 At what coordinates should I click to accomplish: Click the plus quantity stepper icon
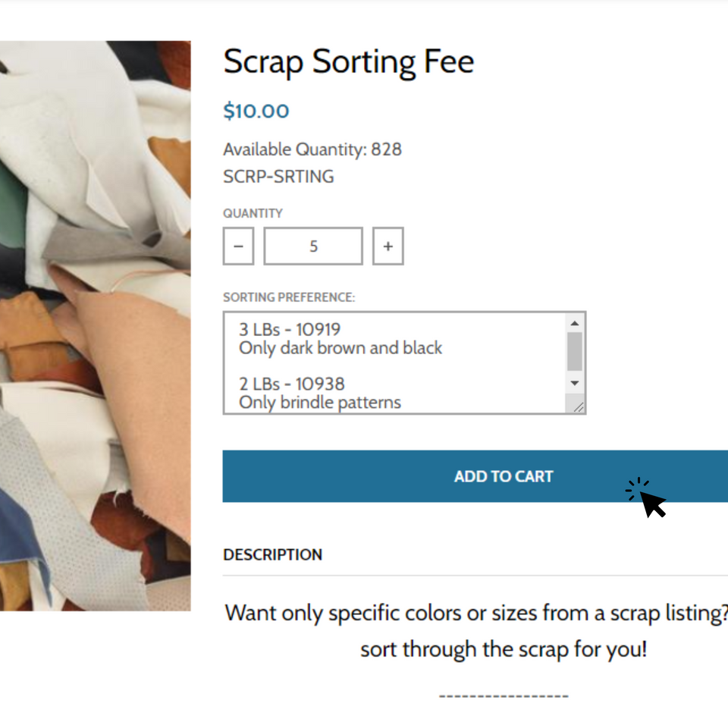(388, 246)
